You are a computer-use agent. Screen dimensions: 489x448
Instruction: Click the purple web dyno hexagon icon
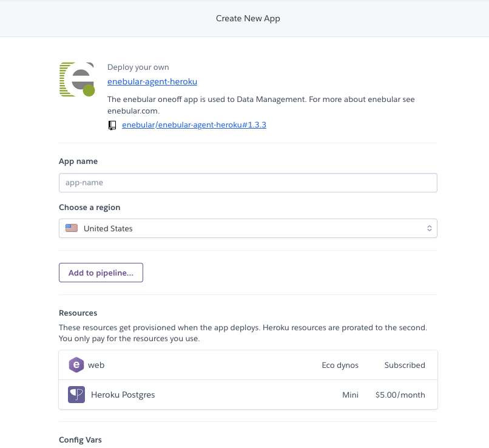(x=76, y=365)
